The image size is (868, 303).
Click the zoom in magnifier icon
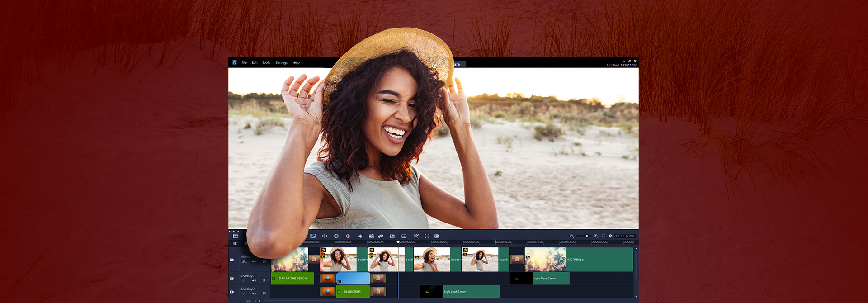coord(596,236)
